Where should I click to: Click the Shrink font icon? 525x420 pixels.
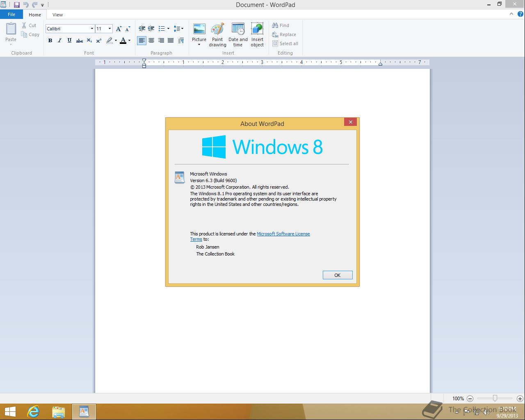128,29
